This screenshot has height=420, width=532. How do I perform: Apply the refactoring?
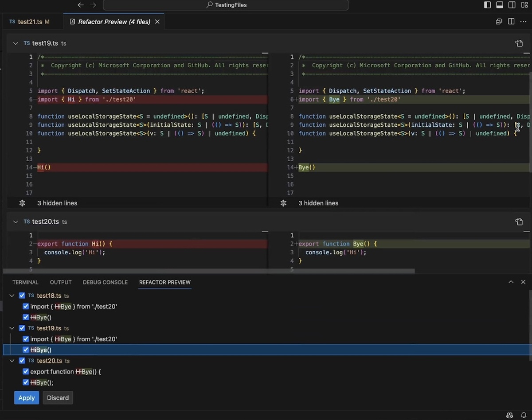pyautogui.click(x=27, y=398)
